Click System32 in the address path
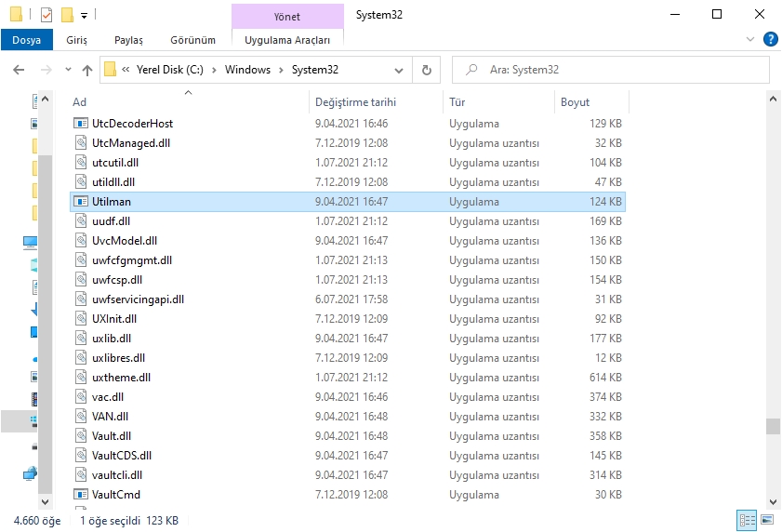Viewport: 782px width, 532px height. 314,70
